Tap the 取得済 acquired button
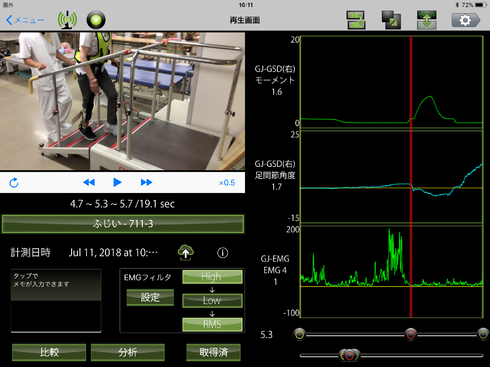This screenshot has width=490, height=367. point(213,352)
